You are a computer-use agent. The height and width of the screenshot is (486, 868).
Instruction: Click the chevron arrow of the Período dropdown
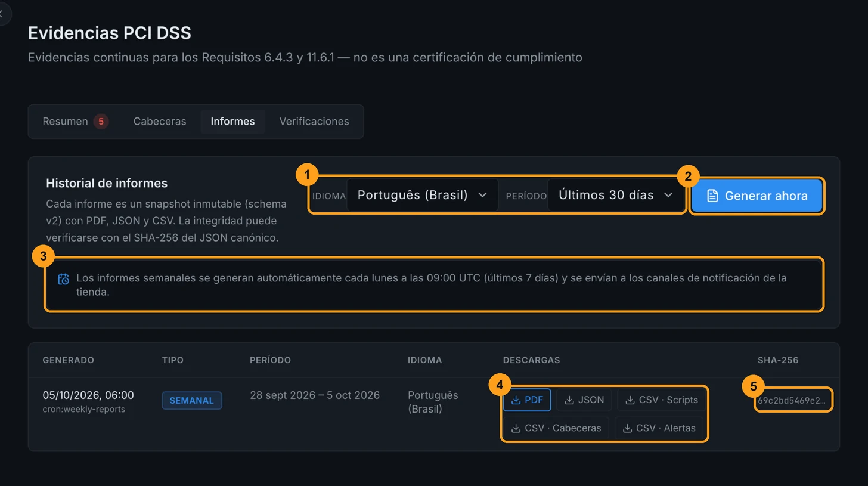tap(669, 195)
